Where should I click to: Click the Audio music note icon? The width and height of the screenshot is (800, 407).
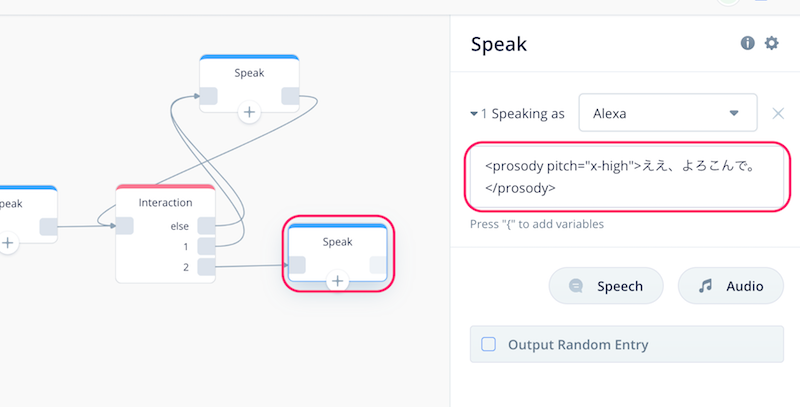(x=706, y=286)
